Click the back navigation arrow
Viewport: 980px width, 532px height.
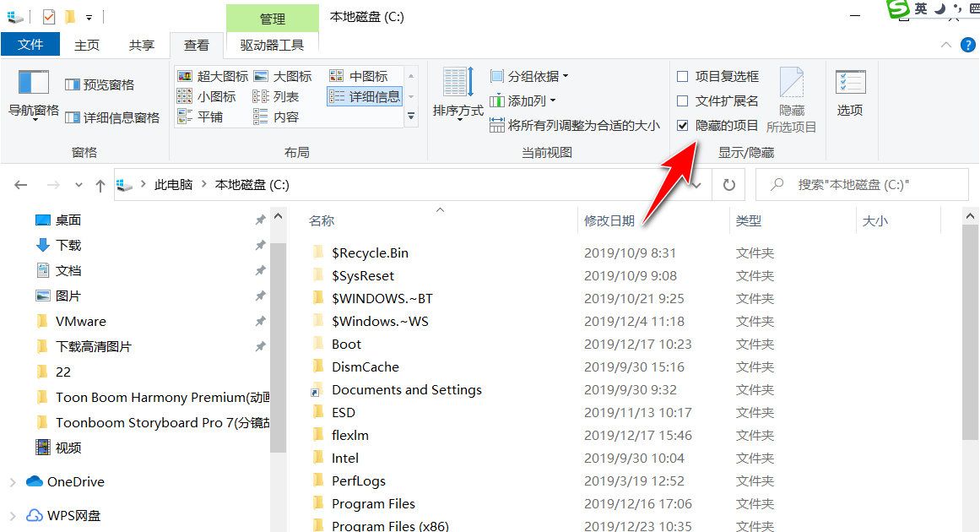click(20, 184)
